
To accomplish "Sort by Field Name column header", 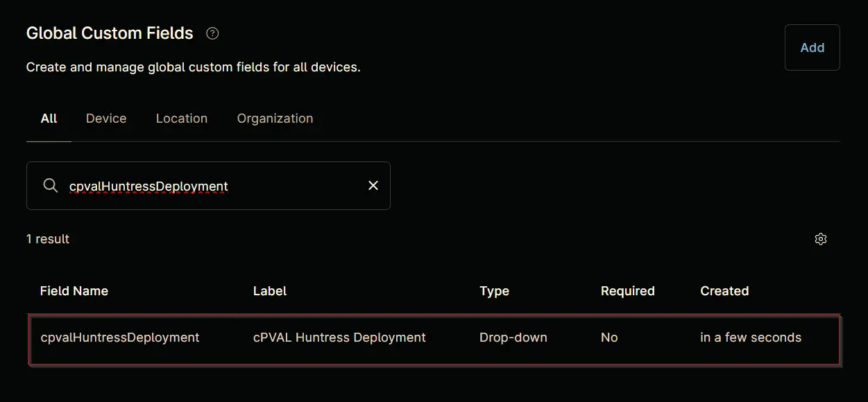I will pos(74,291).
